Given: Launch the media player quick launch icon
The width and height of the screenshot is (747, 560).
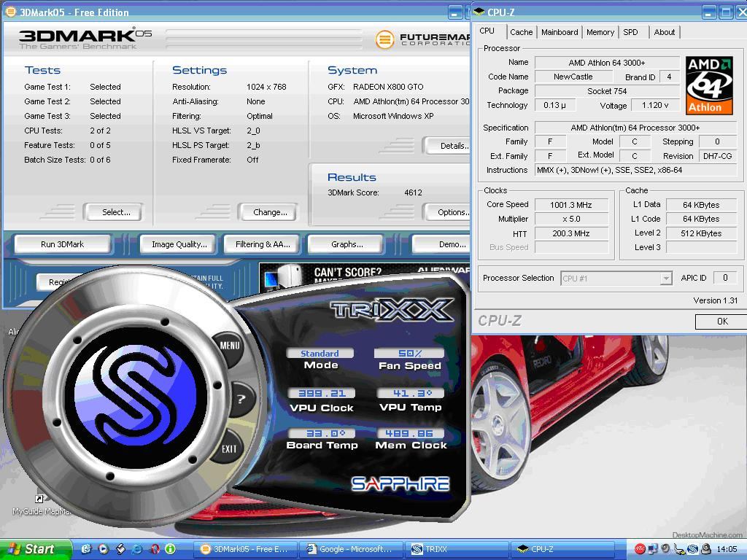Looking at the screenshot, I should click(x=103, y=549).
